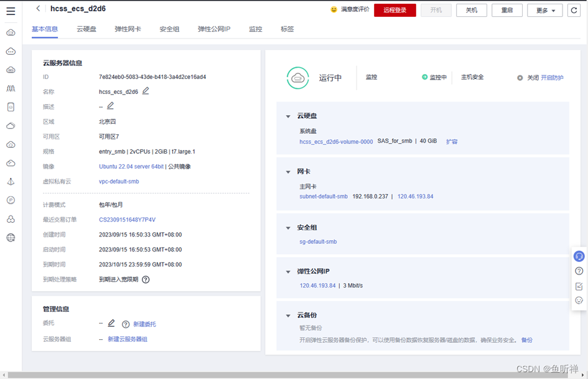
Task: Open the subnet-default-smb link
Action: 324,197
